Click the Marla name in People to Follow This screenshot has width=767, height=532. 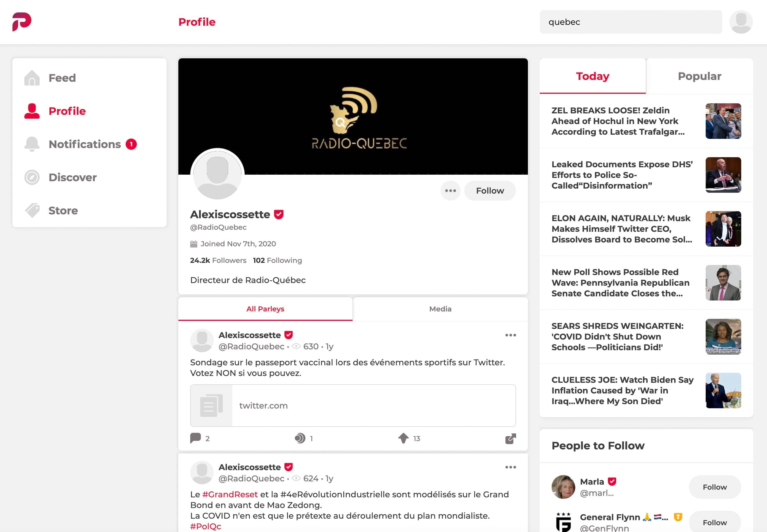tap(592, 482)
